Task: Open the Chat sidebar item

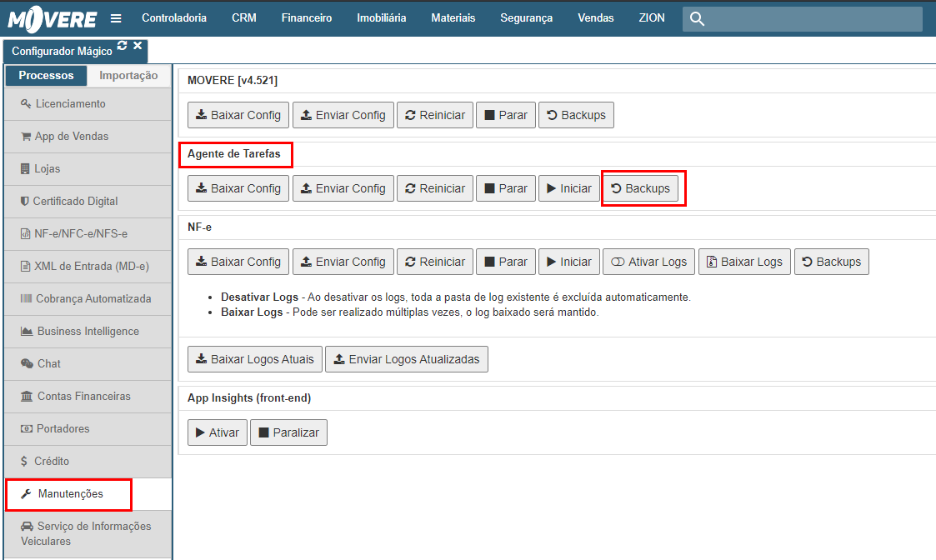Action: coord(88,363)
